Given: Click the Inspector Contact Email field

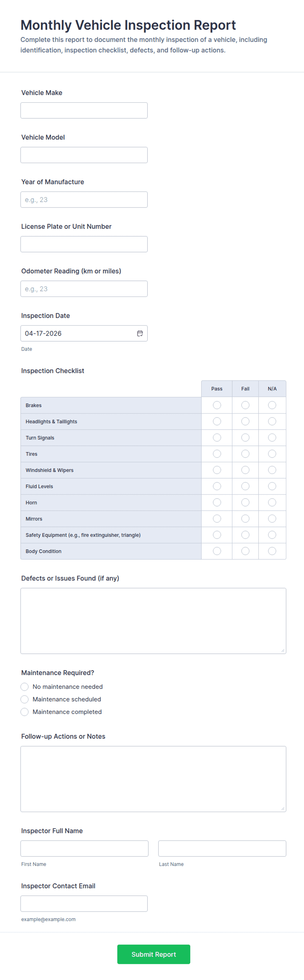Looking at the screenshot, I should click(84, 904).
